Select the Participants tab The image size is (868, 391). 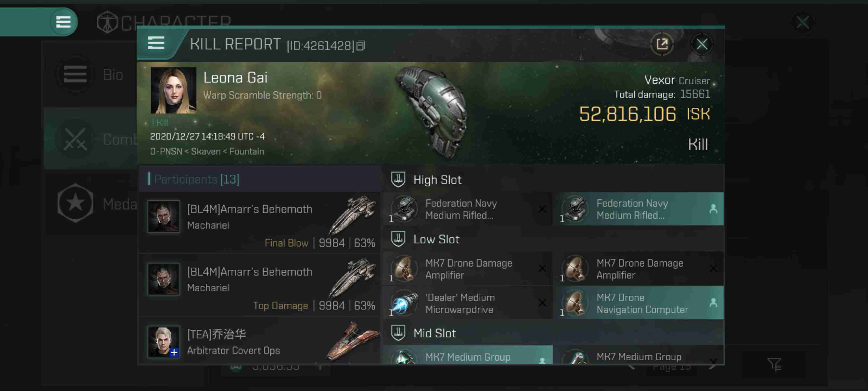pyautogui.click(x=196, y=179)
